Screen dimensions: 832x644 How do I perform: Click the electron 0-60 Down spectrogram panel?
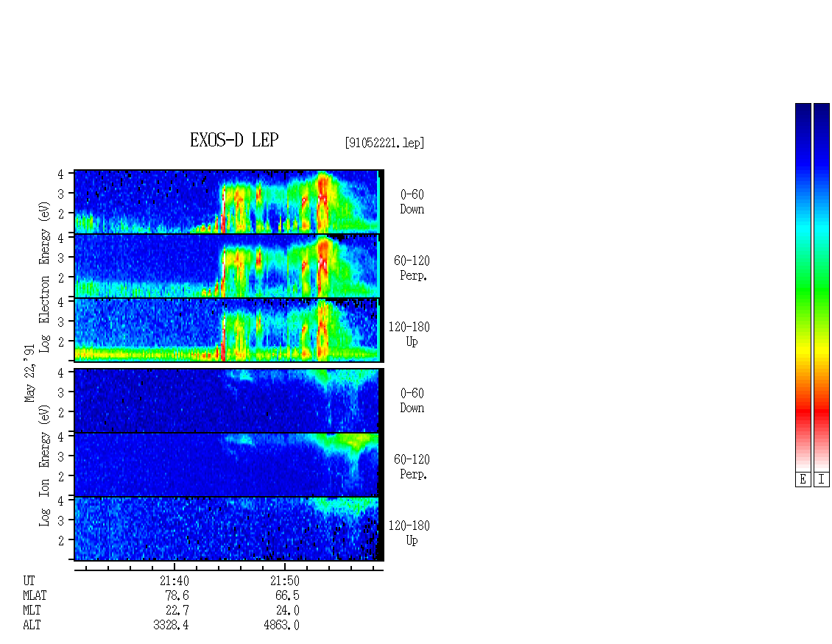(228, 202)
